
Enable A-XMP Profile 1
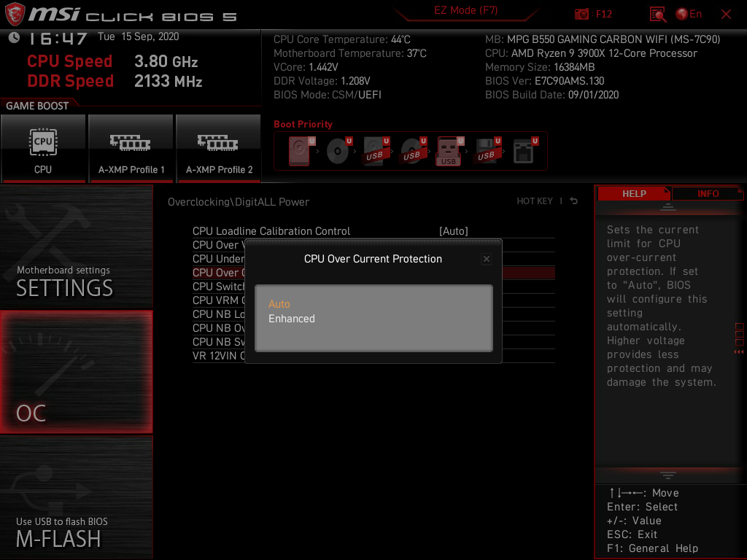(x=131, y=149)
